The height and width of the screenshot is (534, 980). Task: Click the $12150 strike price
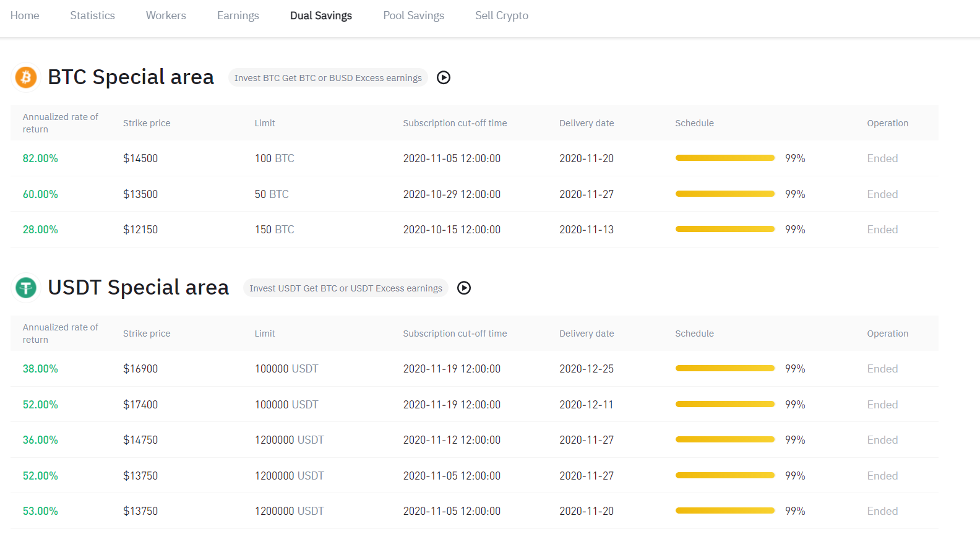point(140,230)
